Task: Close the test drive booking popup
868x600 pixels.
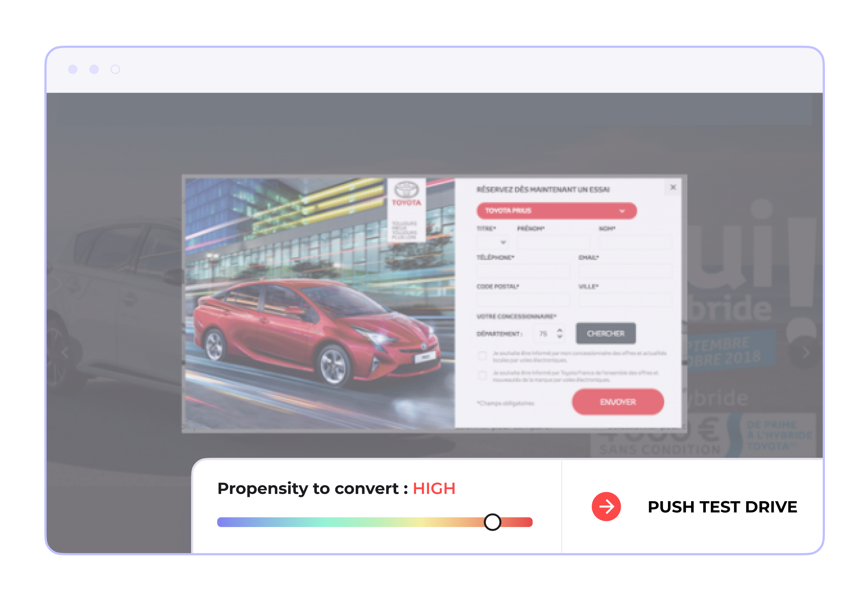Action: (x=673, y=187)
